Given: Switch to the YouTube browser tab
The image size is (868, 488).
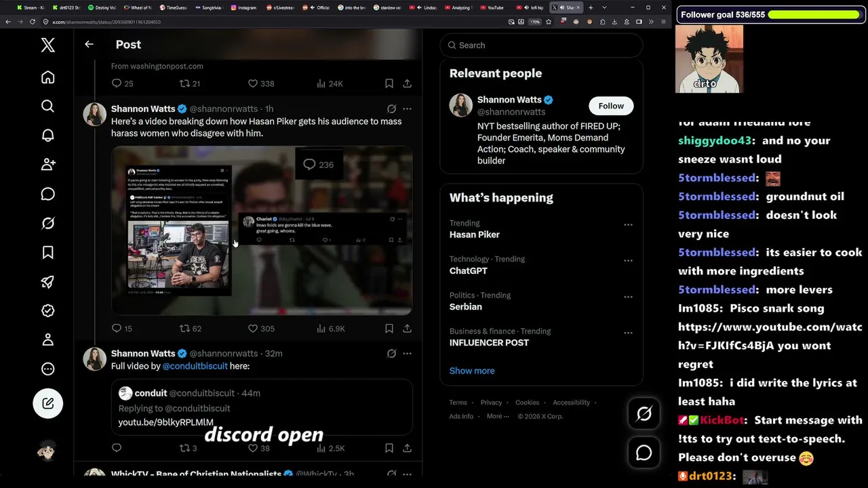Looking at the screenshot, I should tap(492, 7).
